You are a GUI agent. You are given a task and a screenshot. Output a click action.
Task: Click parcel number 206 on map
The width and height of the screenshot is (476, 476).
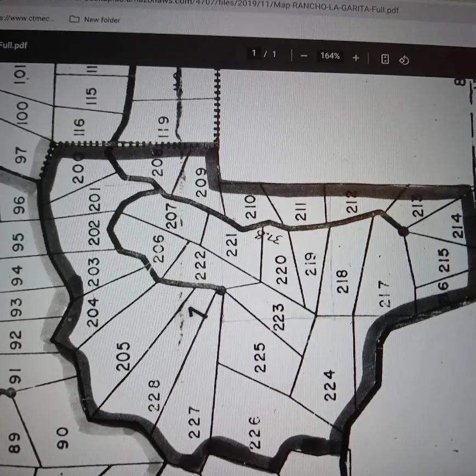[158, 248]
